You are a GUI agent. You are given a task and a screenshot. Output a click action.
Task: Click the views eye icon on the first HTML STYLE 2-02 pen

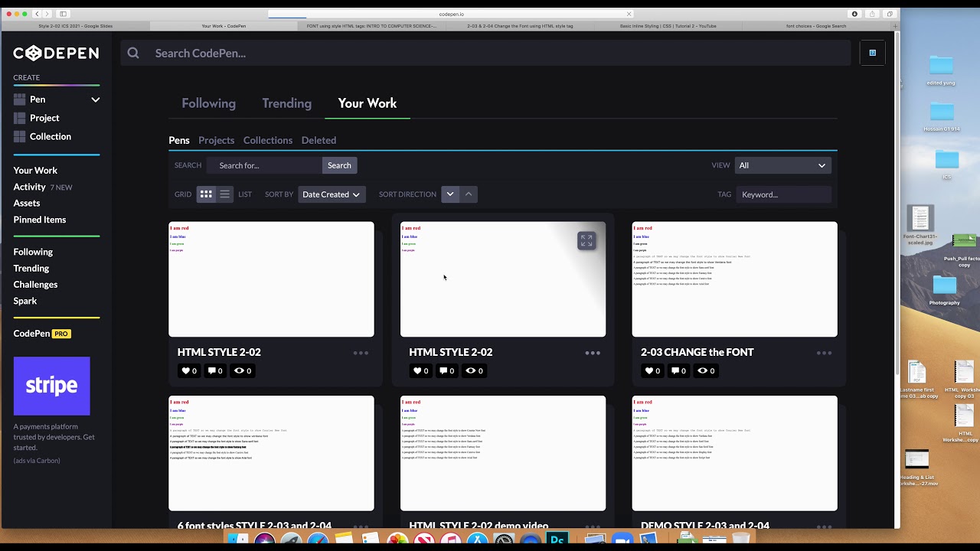point(239,370)
